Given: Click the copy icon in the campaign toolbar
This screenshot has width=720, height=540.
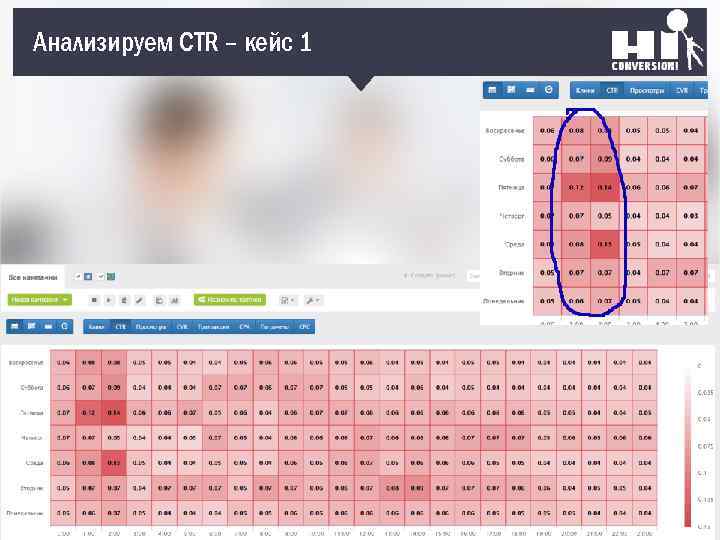Looking at the screenshot, I should pos(159,300).
